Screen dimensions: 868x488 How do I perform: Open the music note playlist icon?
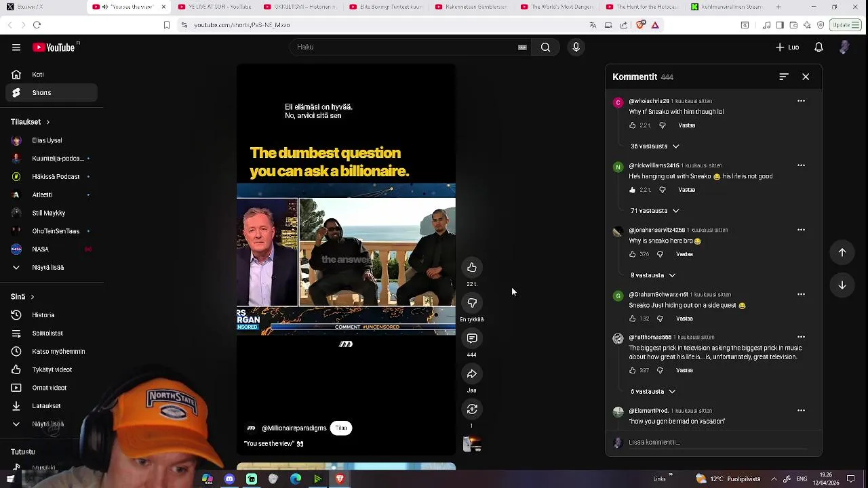pos(767,25)
